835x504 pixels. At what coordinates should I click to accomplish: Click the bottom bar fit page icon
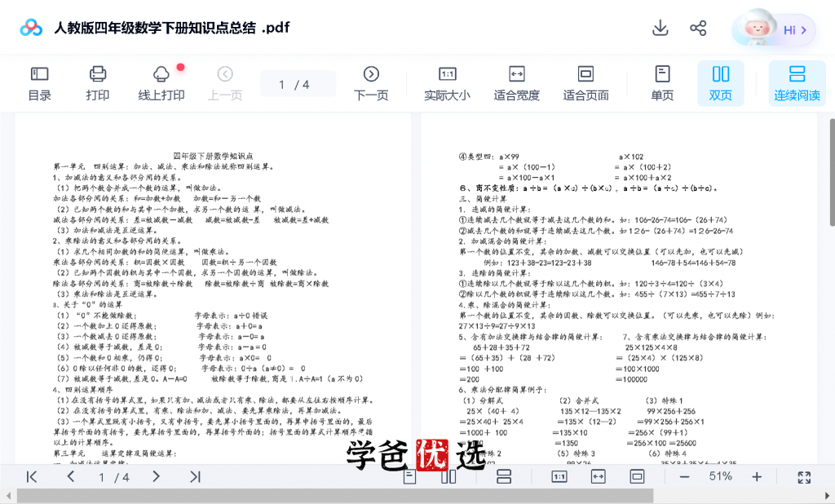pos(637,477)
